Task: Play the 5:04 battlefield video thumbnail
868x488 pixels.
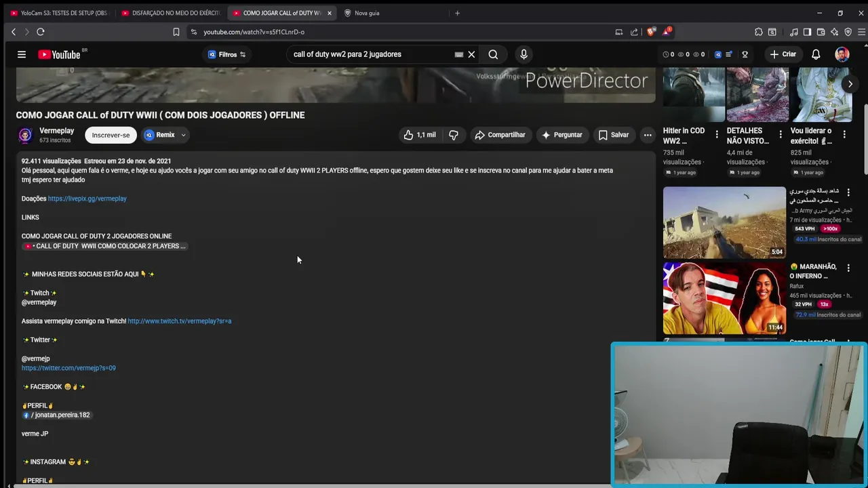Action: click(724, 222)
